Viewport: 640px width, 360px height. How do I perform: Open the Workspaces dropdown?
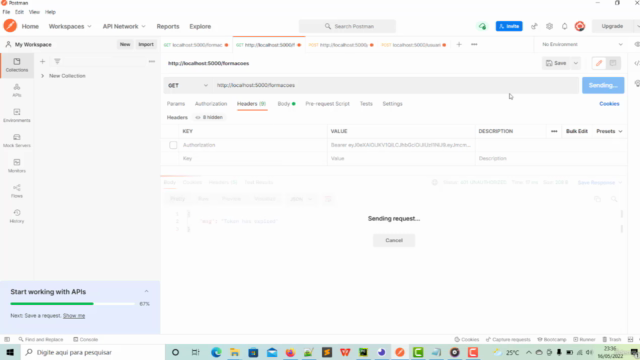click(x=70, y=26)
